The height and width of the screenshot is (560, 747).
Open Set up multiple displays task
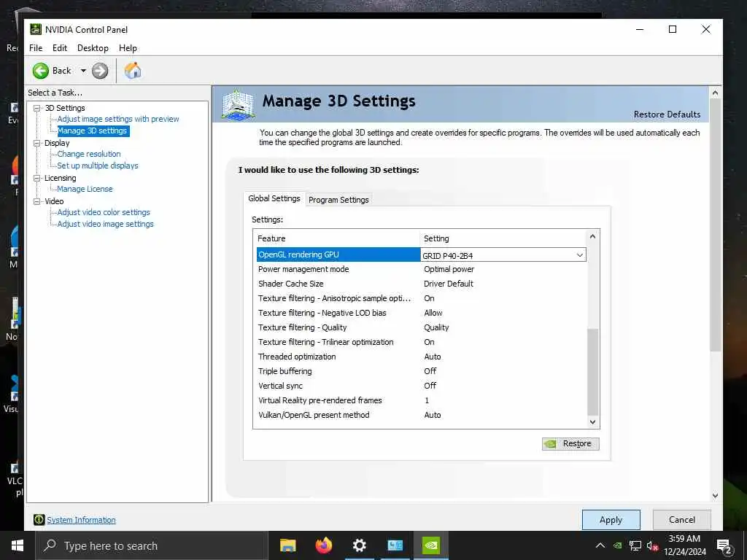click(98, 166)
